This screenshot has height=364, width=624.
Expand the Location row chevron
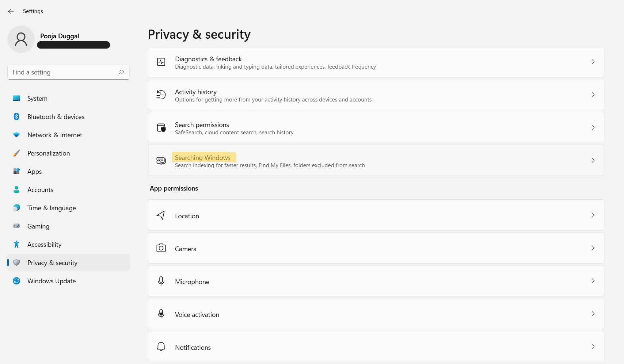(x=593, y=215)
